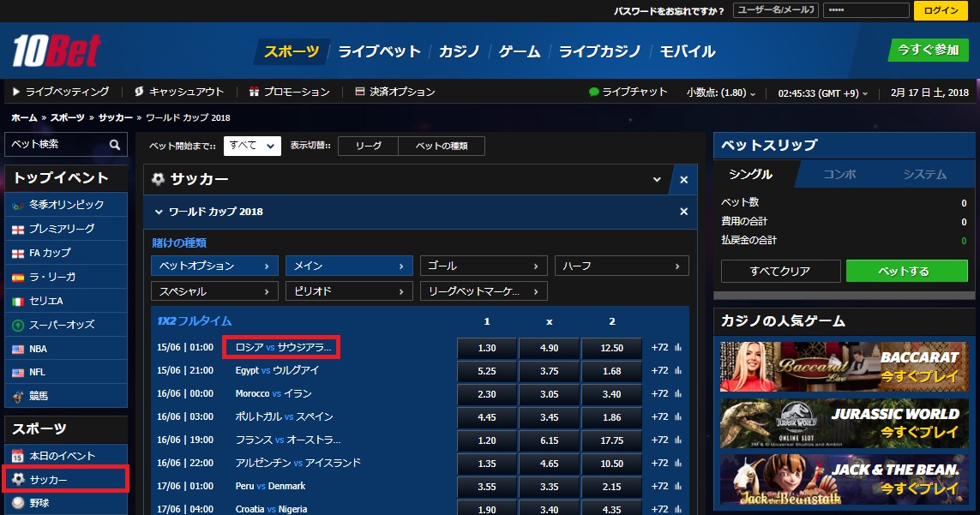Screen dimensions: 980x515
Task: Click the 今すぐ参加 join button
Action: click(929, 50)
